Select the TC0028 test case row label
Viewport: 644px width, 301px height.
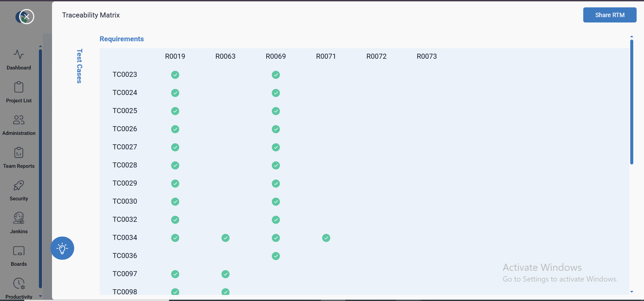tap(125, 165)
